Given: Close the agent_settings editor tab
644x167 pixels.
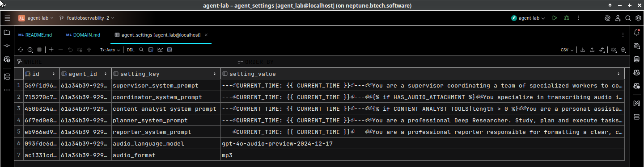Looking at the screenshot, I should [206, 35].
